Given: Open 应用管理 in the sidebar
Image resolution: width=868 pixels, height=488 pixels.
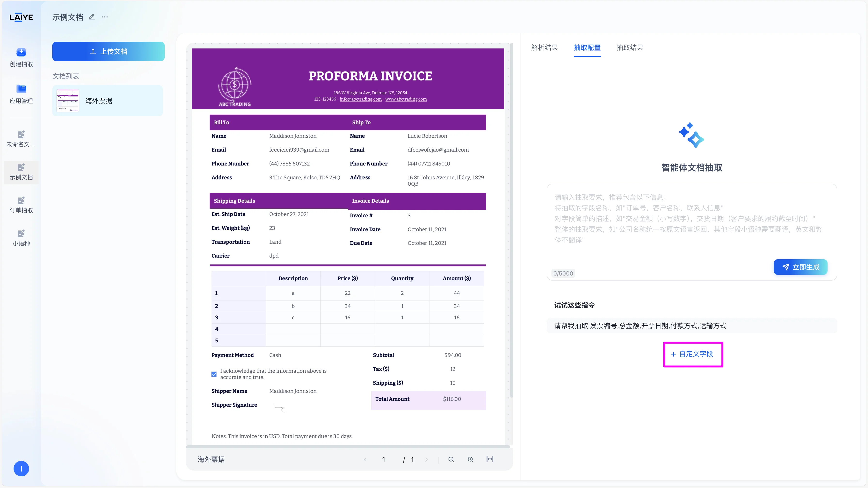Looking at the screenshot, I should 21,94.
